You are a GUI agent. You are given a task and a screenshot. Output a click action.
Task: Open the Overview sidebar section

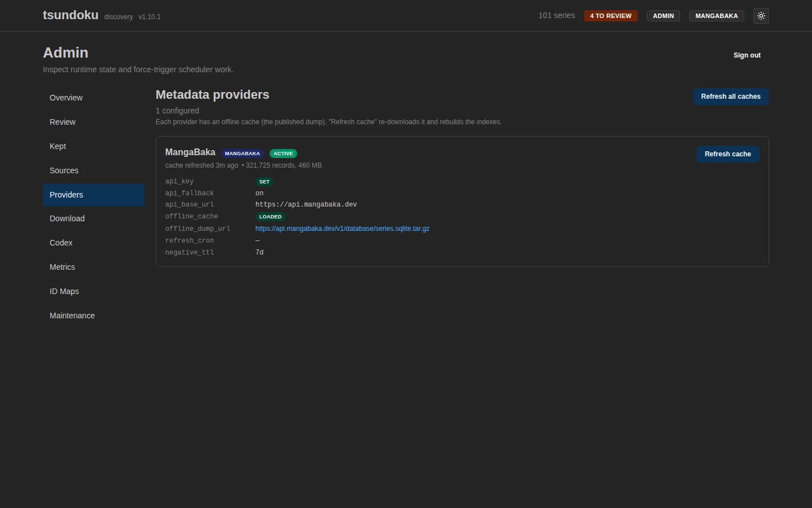pyautogui.click(x=94, y=98)
